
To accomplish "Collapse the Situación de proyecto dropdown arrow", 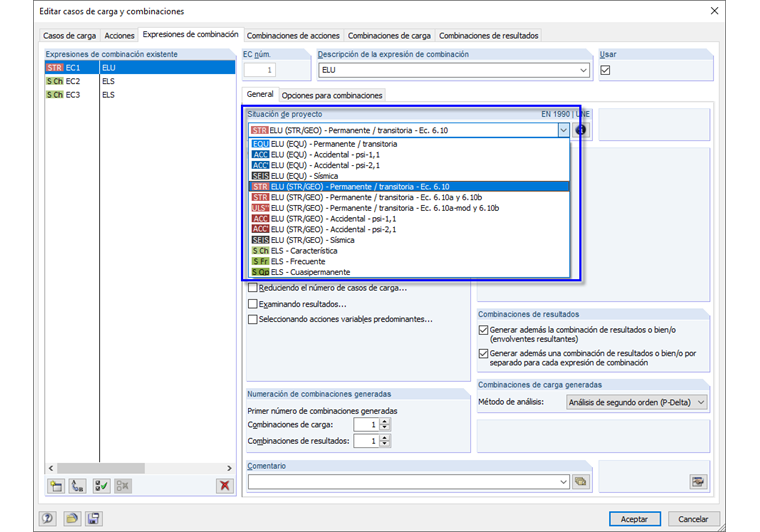I will click(x=563, y=130).
